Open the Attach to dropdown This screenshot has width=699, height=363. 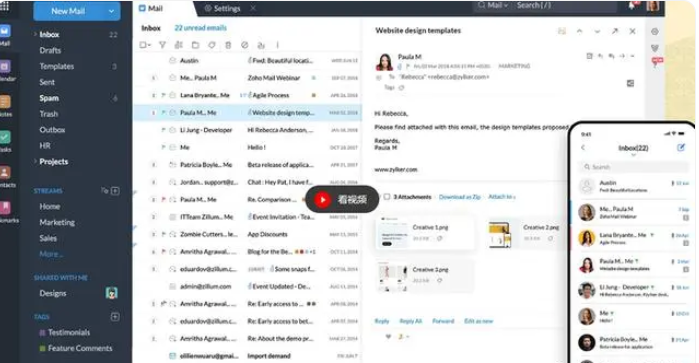tap(502, 197)
